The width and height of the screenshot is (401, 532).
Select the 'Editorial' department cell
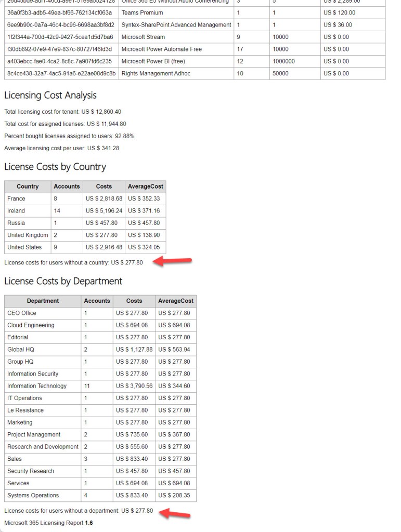[43, 338]
